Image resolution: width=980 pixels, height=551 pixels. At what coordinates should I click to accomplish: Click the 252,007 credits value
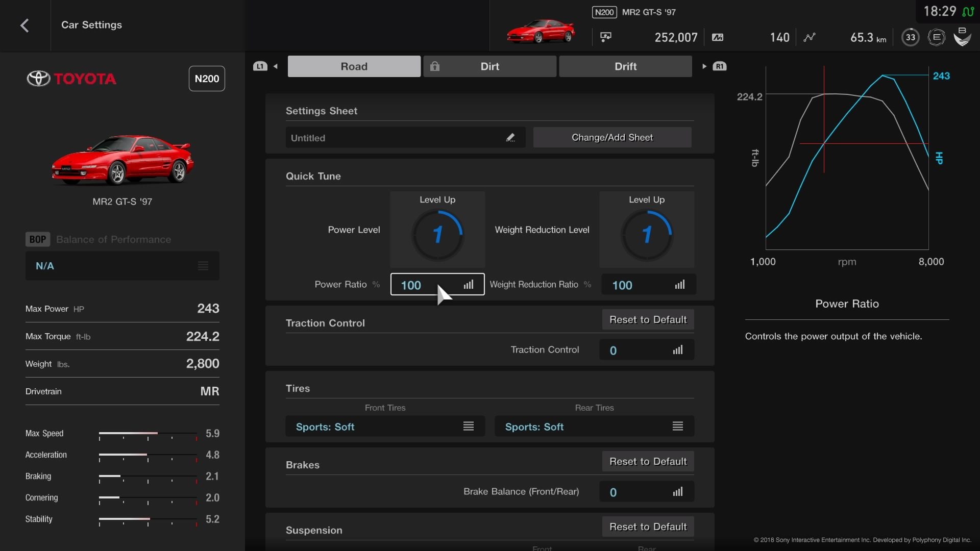click(x=676, y=37)
